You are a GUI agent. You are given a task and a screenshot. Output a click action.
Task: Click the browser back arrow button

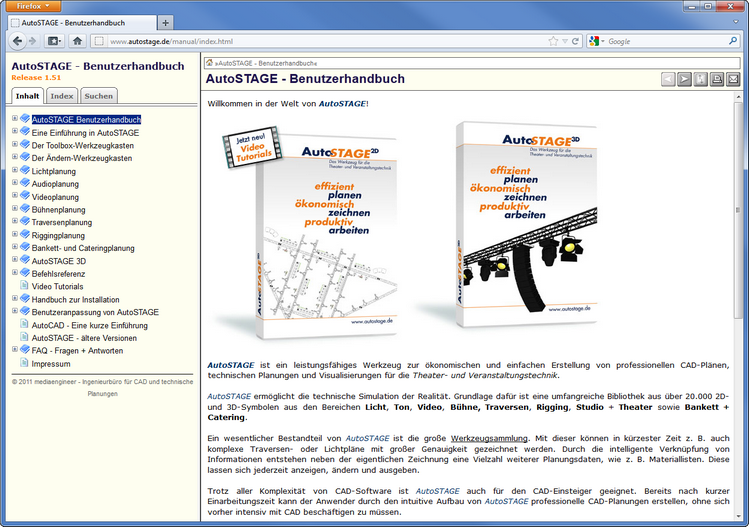coord(19,41)
